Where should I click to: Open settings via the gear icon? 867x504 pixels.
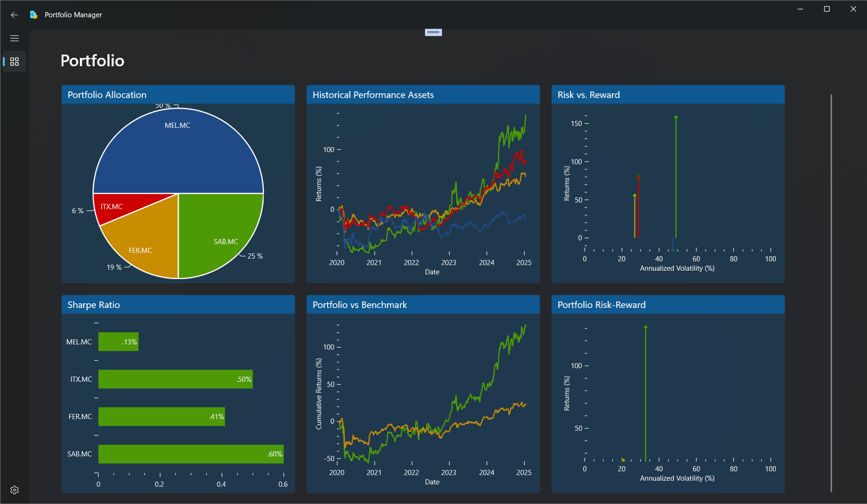click(14, 490)
